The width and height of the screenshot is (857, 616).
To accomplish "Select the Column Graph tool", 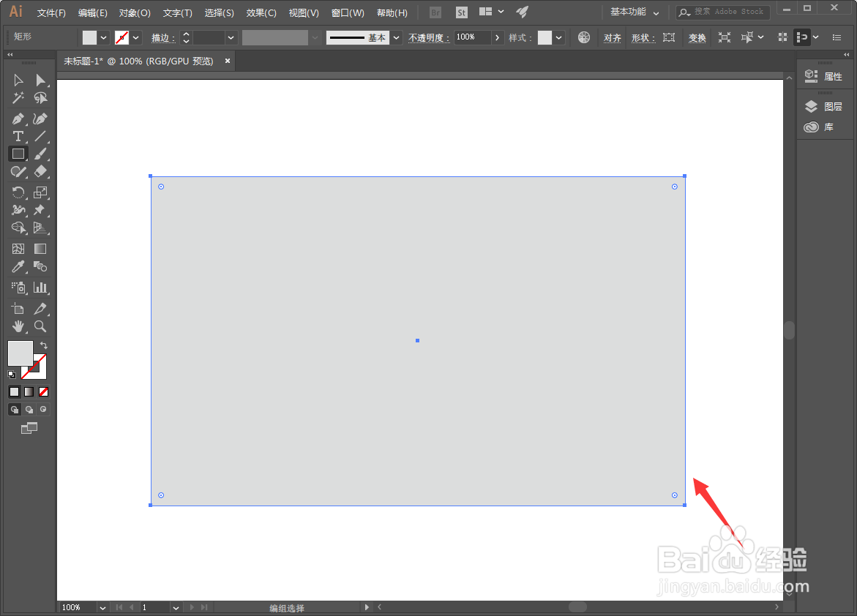I will (x=40, y=288).
